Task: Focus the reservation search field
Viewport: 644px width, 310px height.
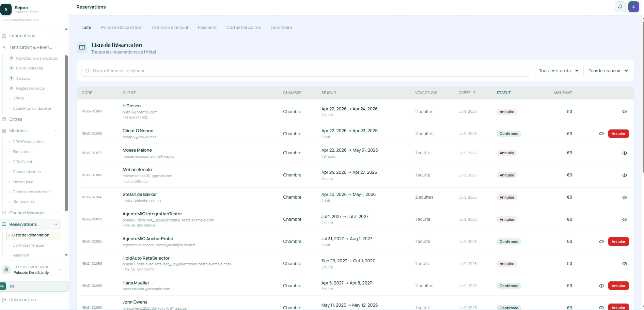Action: point(305,71)
